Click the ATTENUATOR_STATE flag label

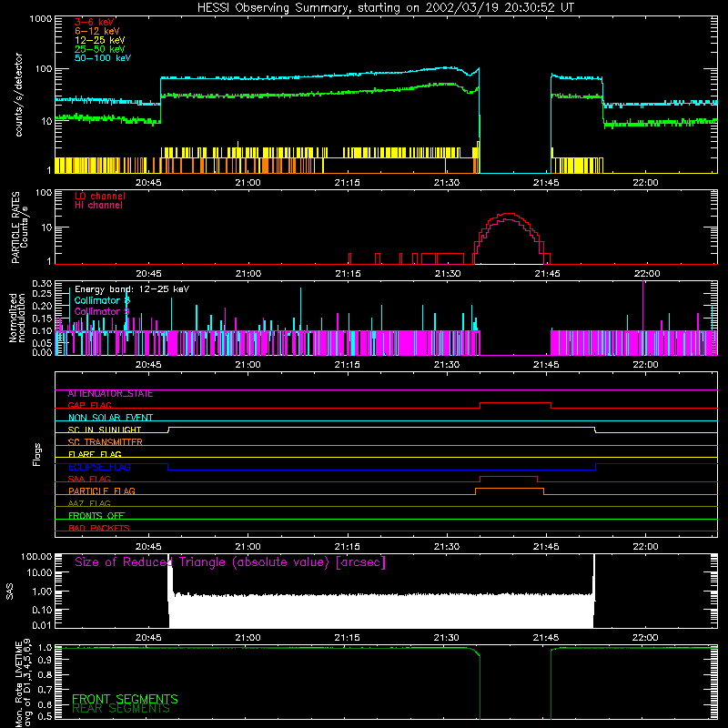pos(110,394)
